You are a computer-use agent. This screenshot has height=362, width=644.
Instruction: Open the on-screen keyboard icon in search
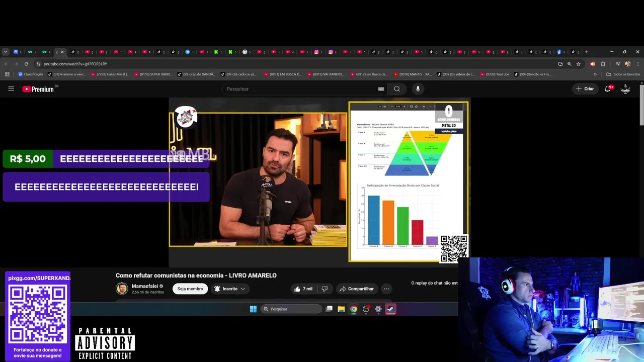coord(381,89)
